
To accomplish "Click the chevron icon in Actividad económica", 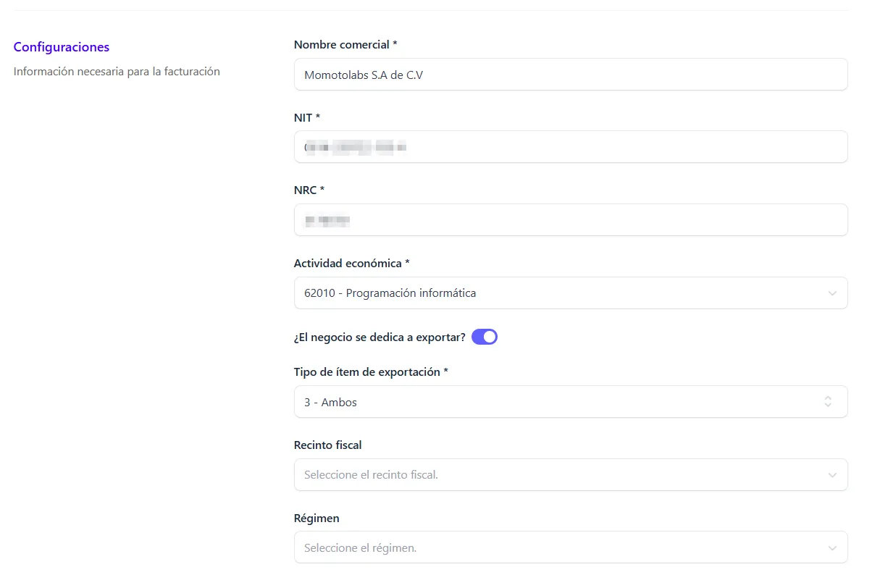I will (x=832, y=293).
